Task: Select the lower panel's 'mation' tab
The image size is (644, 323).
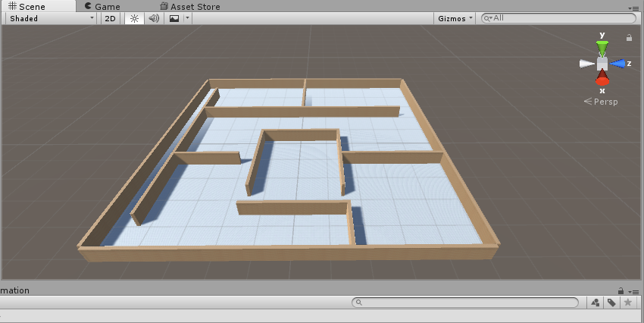Action: (15, 290)
